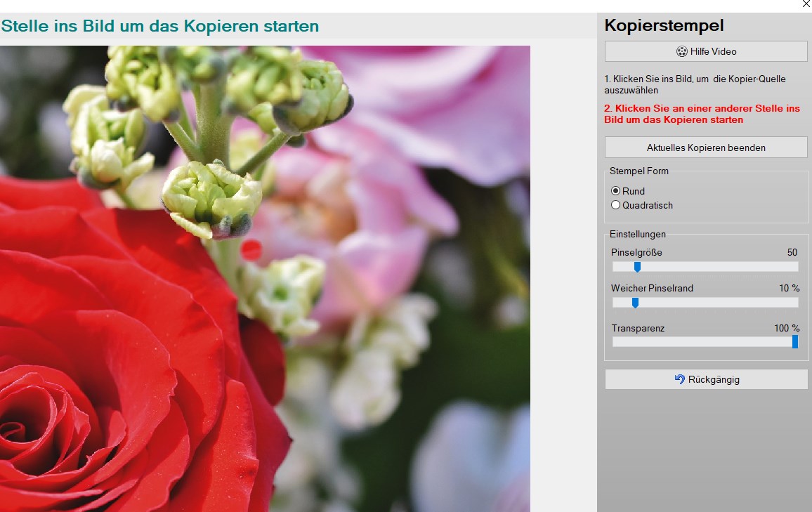Click the Weicher Pinselrand label
This screenshot has width=812, height=512.
652,289
